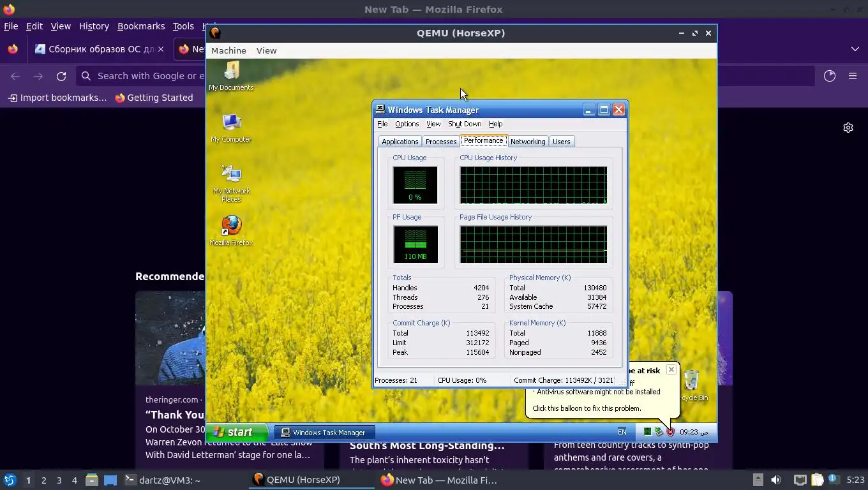Open Getting Started bookmark
This screenshot has height=490, width=868.
point(154,98)
